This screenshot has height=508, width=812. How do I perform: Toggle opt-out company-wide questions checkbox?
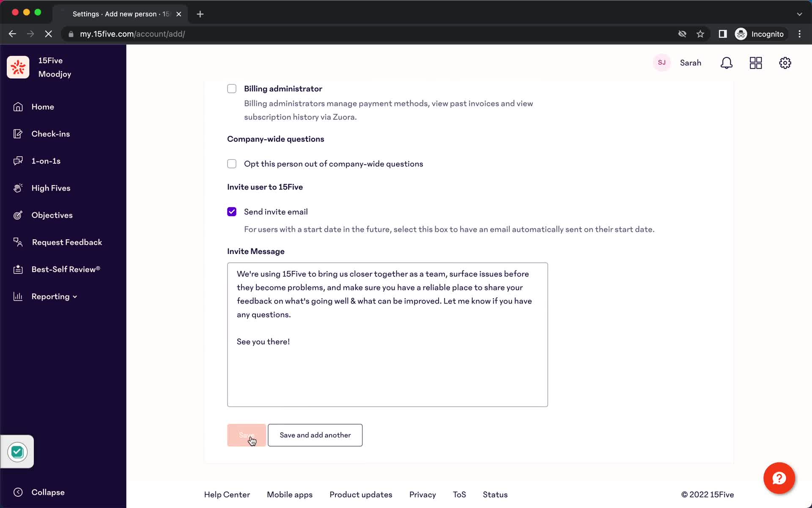coord(231,163)
